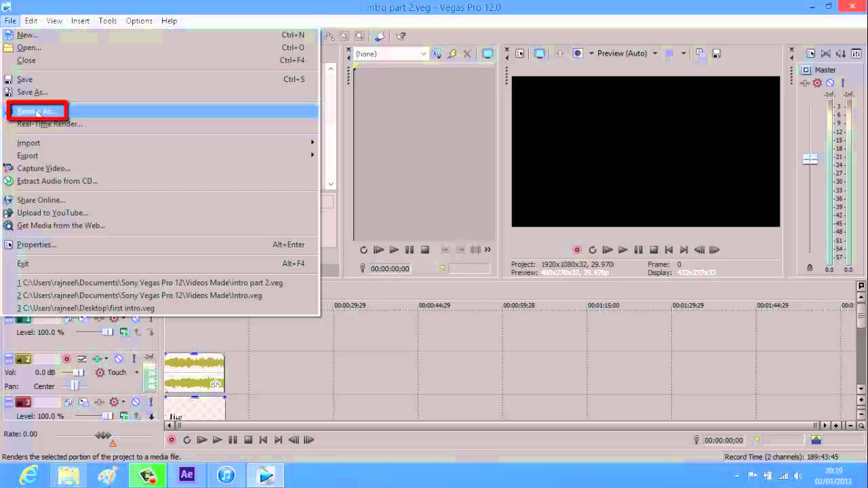
Task: Expand the Export submenu
Action: [160, 156]
